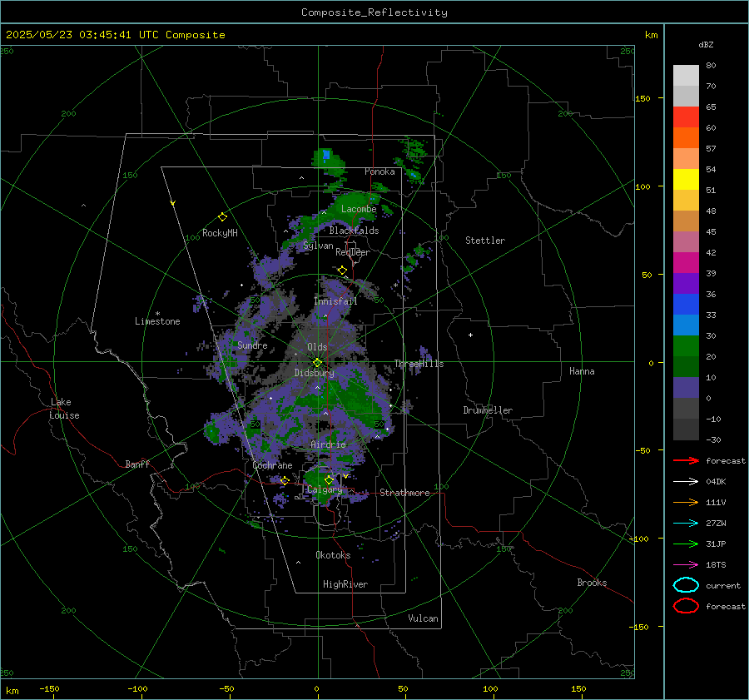Click the blue 33-36 dBZ color band

[x=686, y=305]
